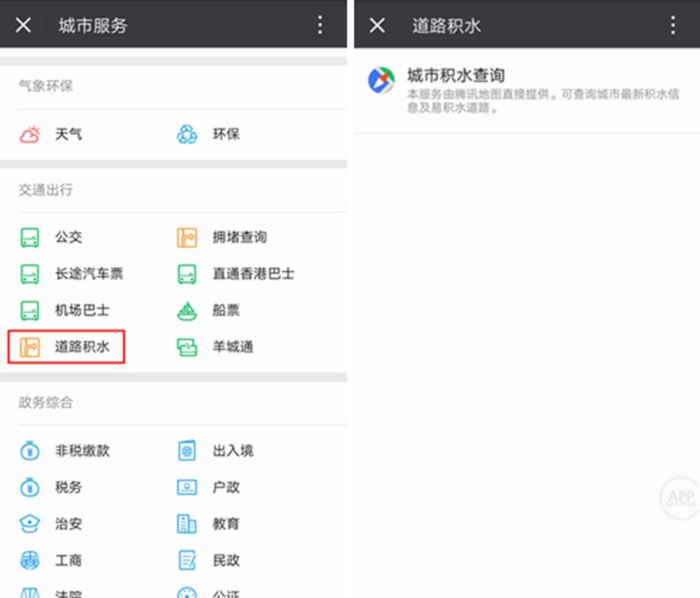Open the three-dot menu on 道路积水 page
700x598 pixels.
pos(673,24)
